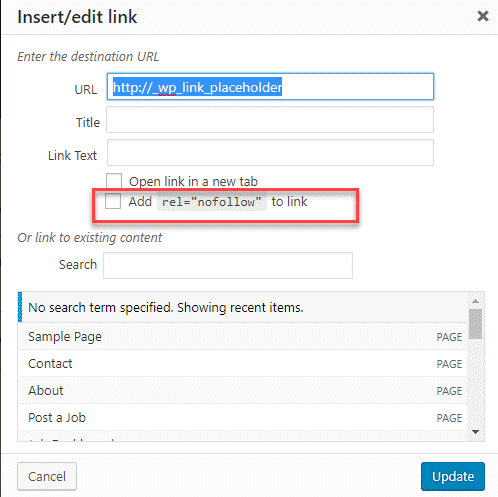The width and height of the screenshot is (498, 497).
Task: Check the Add rel="nofollow" box
Action: coord(113,201)
